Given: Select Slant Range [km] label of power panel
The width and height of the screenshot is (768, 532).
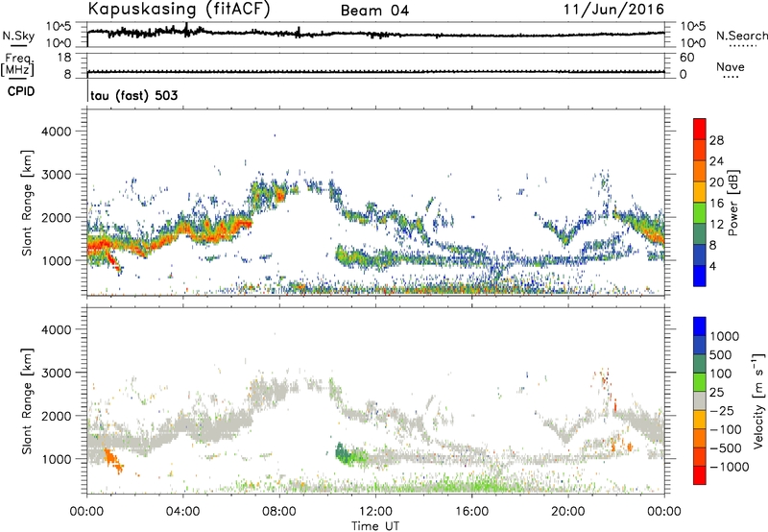Looking at the screenshot, I should point(27,203).
